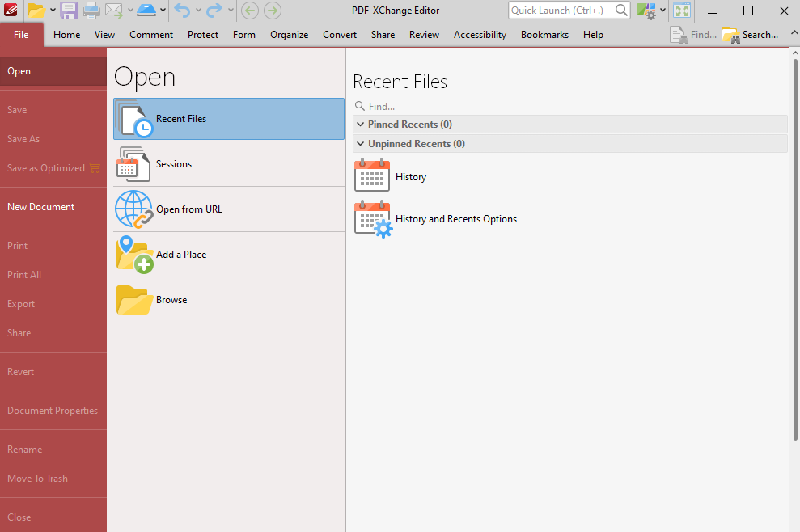Open the Sessions panel
The image size is (800, 532).
coord(175,163)
